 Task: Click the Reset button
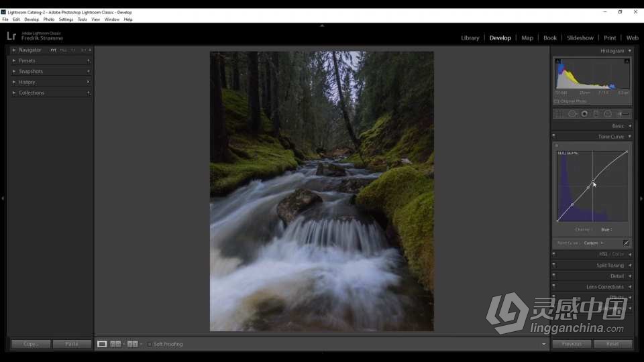click(x=612, y=344)
